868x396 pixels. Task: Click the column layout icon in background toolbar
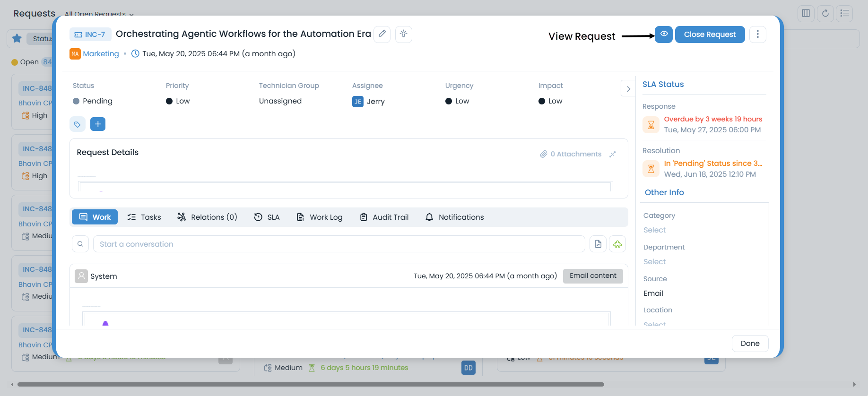coord(806,13)
